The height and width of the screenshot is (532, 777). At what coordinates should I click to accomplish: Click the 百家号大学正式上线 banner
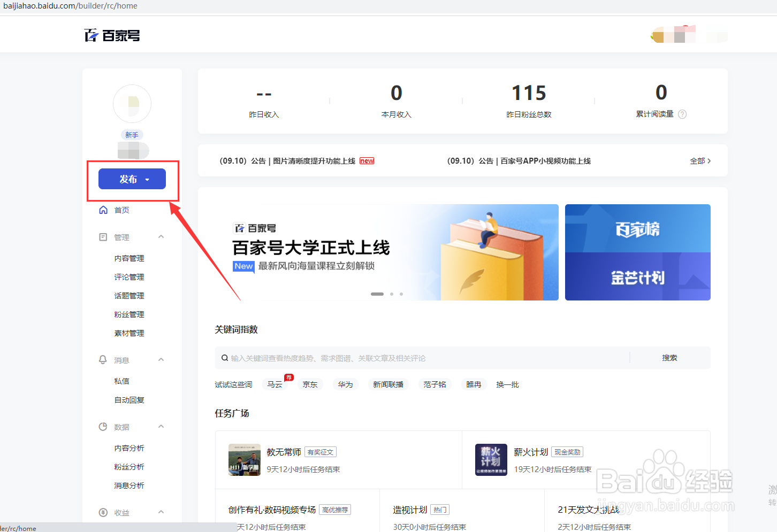click(386, 252)
